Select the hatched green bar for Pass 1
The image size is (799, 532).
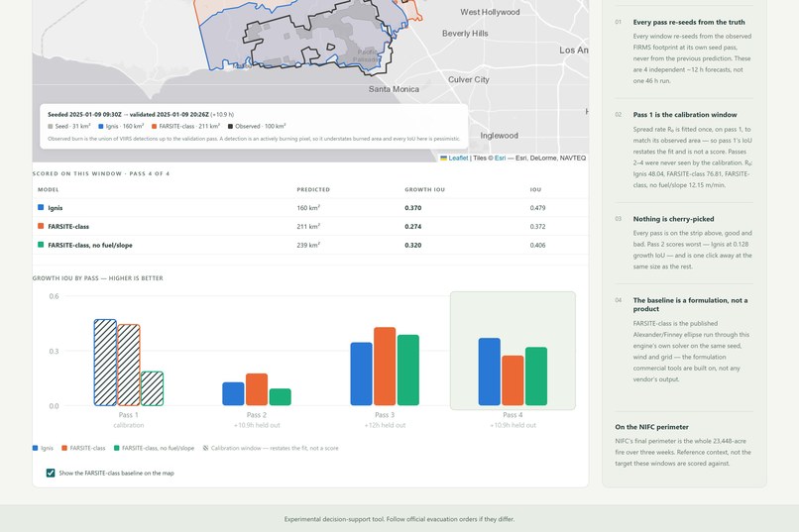point(152,388)
